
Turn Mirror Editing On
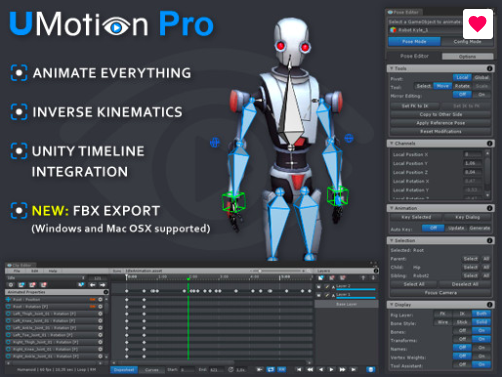(x=481, y=95)
